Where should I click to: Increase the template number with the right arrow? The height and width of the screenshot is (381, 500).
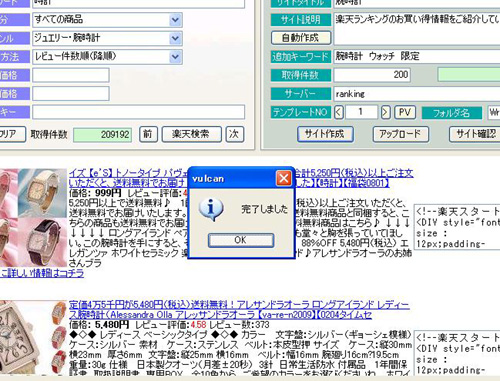(x=385, y=112)
